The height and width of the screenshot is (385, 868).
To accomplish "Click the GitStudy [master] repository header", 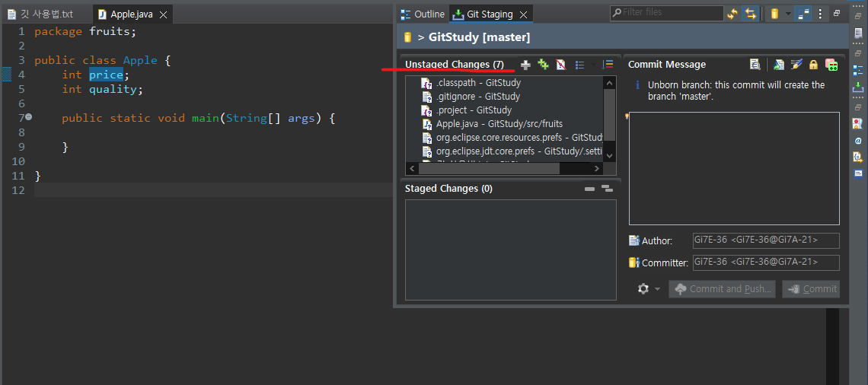I will [621, 37].
